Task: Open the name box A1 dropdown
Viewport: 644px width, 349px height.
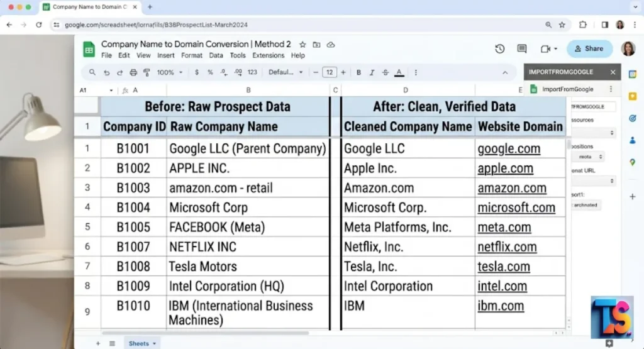Action: click(111, 91)
